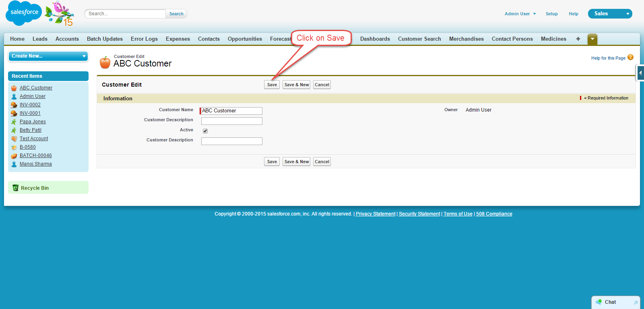This screenshot has width=644, height=309.
Task: Click the help question mark icon
Action: [630, 58]
